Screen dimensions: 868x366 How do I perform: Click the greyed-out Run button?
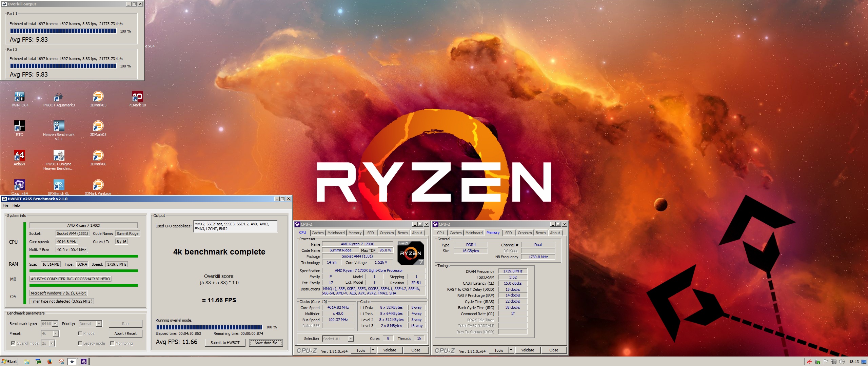(125, 324)
